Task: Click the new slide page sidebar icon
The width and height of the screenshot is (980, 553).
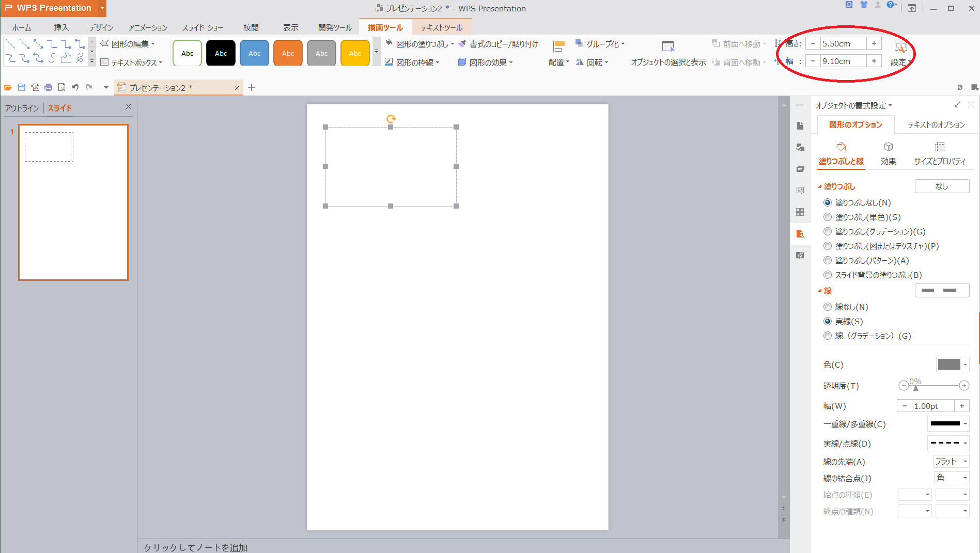Action: pos(800,126)
